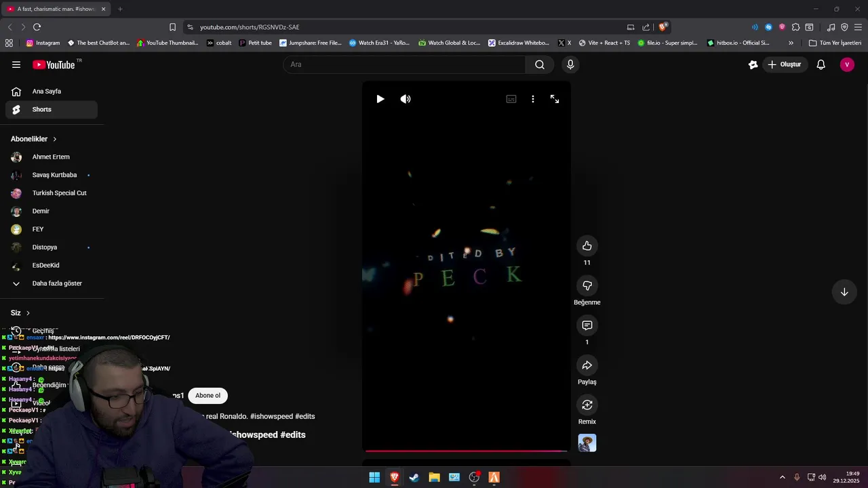The image size is (868, 488).
Task: Mute the Short's volume
Action: pyautogui.click(x=406, y=99)
